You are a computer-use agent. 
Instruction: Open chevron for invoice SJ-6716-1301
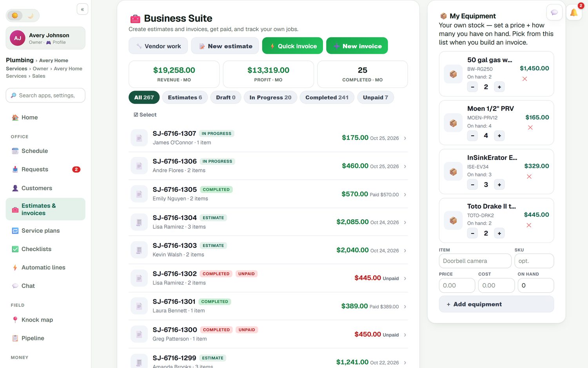(x=405, y=307)
